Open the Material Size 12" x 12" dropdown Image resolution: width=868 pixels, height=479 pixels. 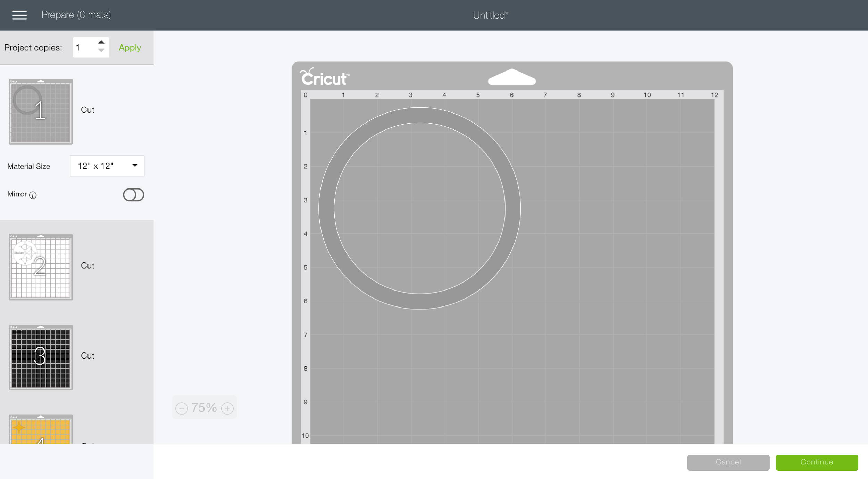(107, 166)
